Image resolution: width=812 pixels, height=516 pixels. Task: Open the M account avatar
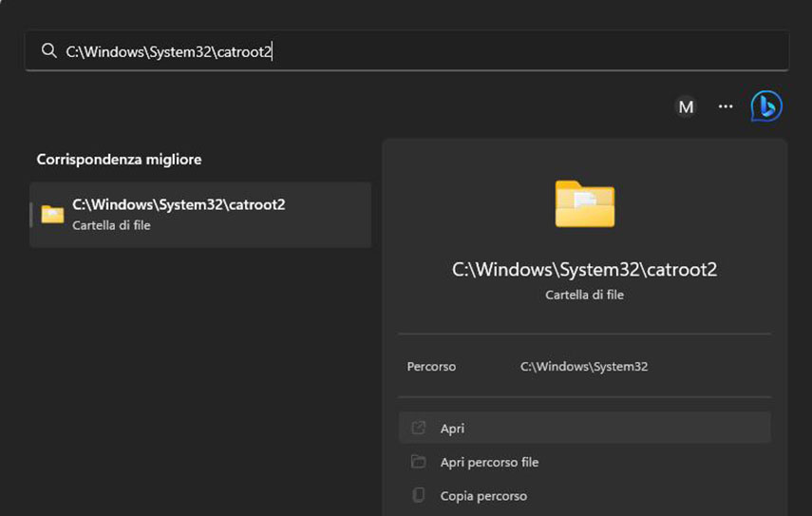(685, 106)
